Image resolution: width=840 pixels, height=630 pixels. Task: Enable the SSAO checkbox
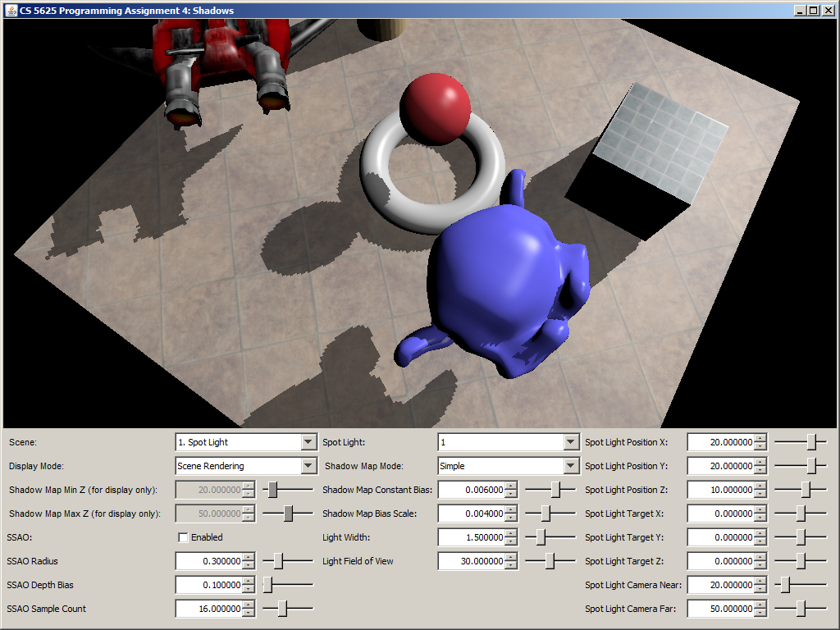[x=183, y=537]
